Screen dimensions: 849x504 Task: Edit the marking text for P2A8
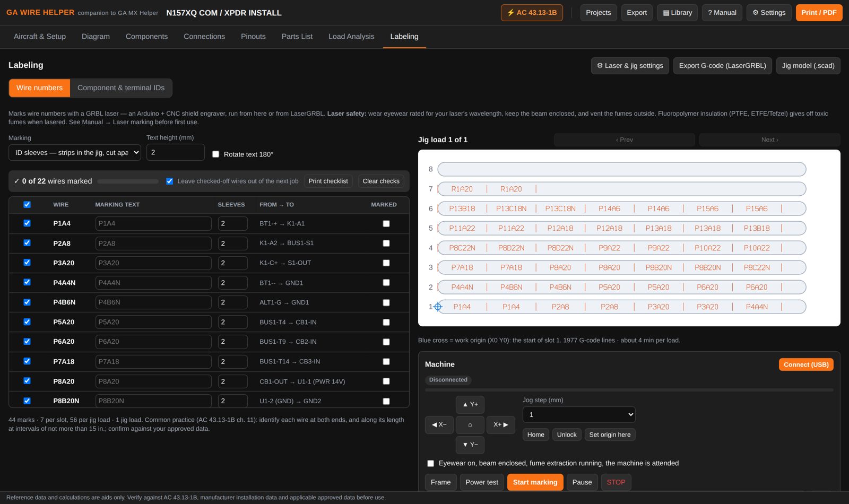pos(153,244)
